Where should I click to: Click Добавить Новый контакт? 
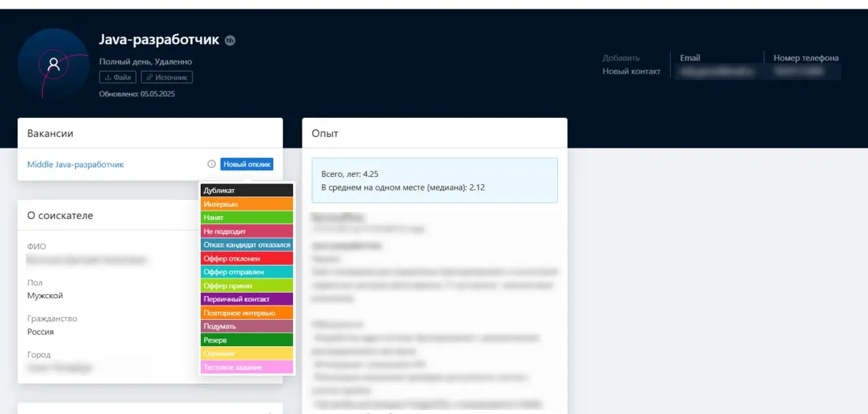coord(631,64)
